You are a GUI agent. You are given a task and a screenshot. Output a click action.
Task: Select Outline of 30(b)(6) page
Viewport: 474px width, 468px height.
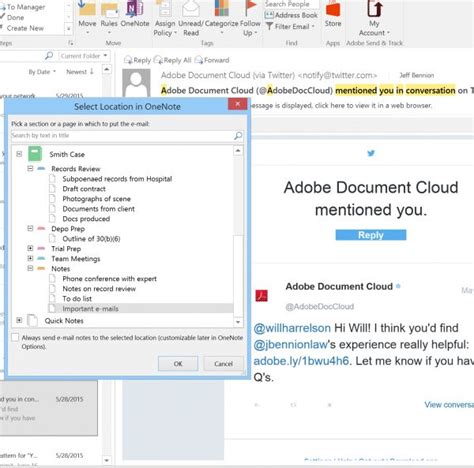[x=91, y=239]
